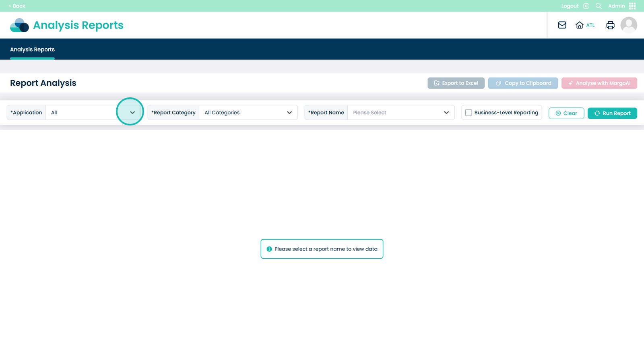
Task: Click the search magnifier icon
Action: coord(599,6)
